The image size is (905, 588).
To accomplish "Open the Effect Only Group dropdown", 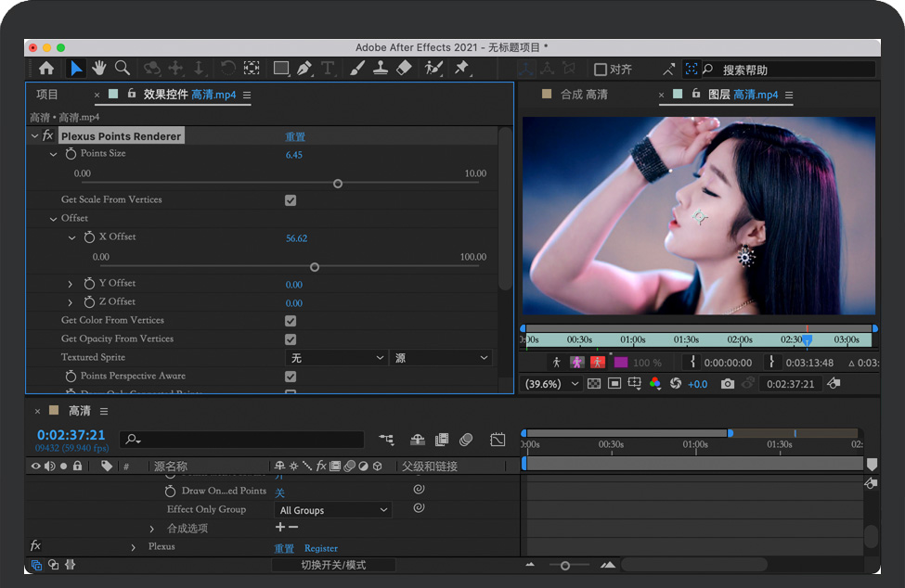I will (333, 510).
